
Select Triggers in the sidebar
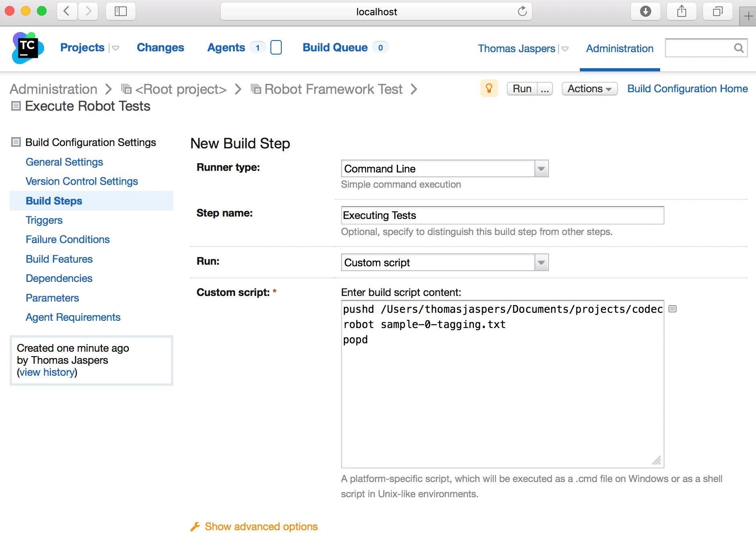pyautogui.click(x=44, y=220)
